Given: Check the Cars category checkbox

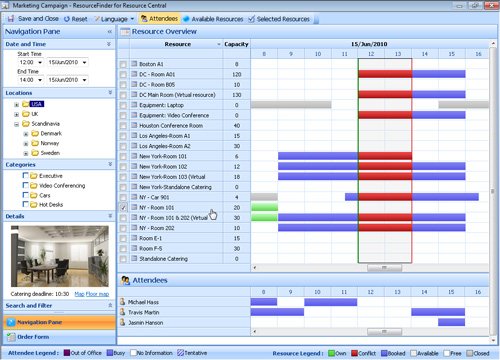Looking at the screenshot, I should click(25, 195).
